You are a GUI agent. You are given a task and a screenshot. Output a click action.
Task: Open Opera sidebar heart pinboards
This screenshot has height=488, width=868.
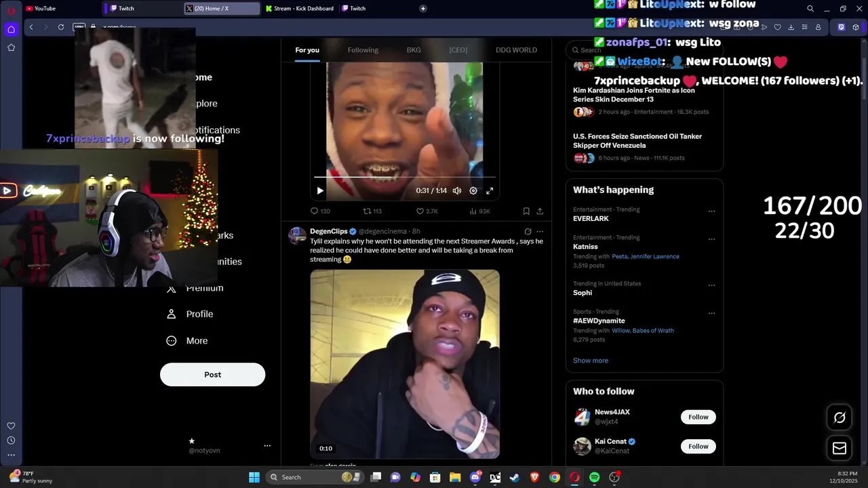[x=11, y=426]
